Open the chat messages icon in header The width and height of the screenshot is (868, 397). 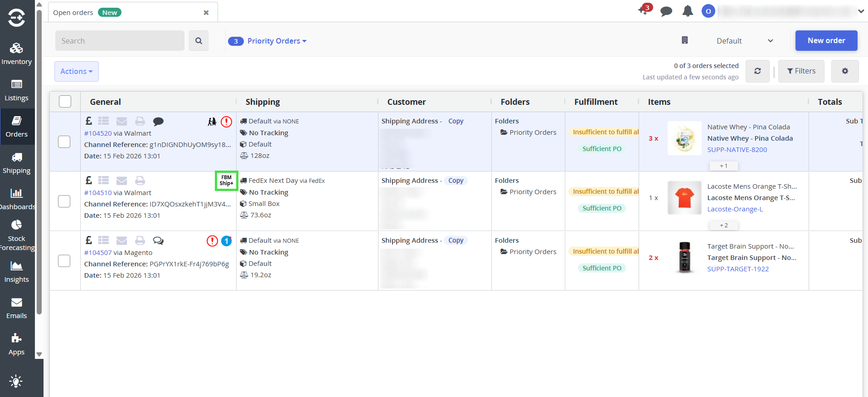point(666,11)
